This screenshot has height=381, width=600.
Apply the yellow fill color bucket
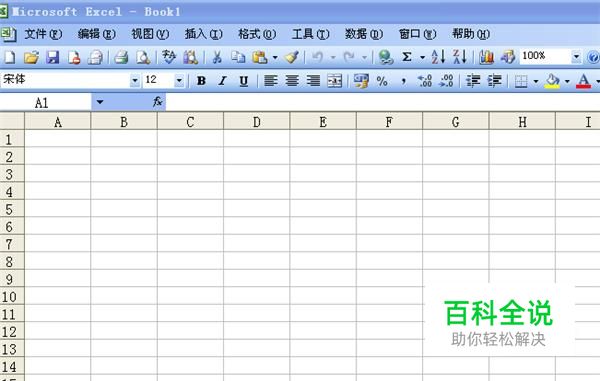point(552,81)
